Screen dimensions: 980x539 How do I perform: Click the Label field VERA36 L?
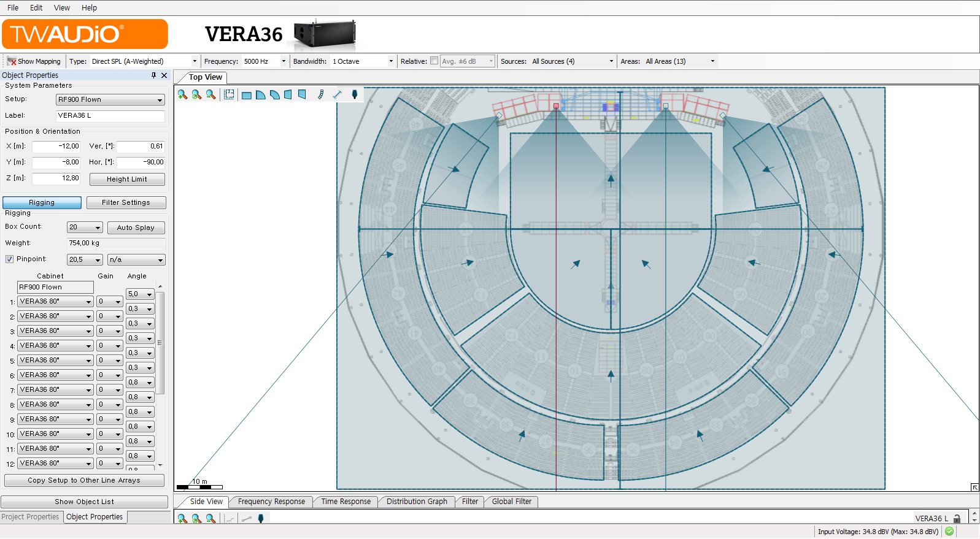(110, 116)
